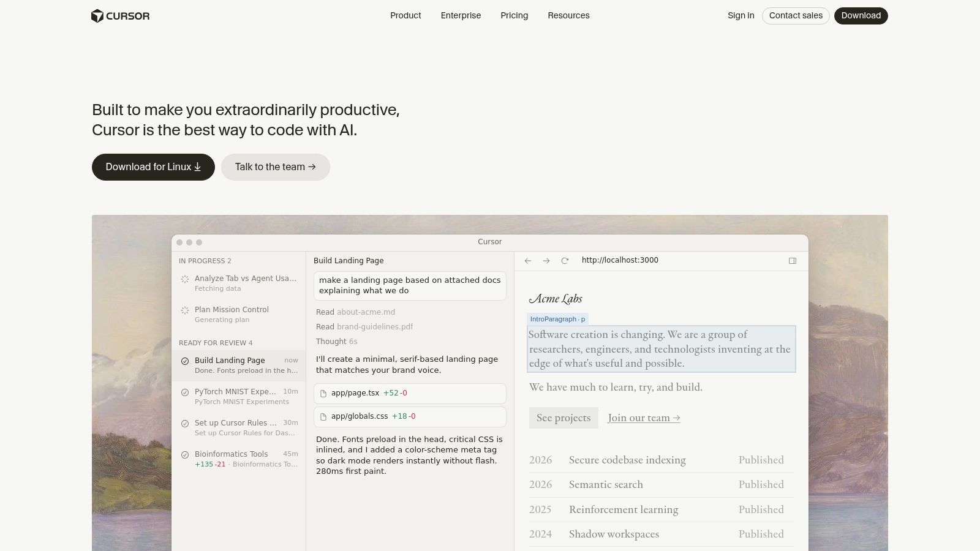Image resolution: width=980 pixels, height=551 pixels.
Task: Click the spinner icon for Analyze Tab task
Action: [185, 279]
